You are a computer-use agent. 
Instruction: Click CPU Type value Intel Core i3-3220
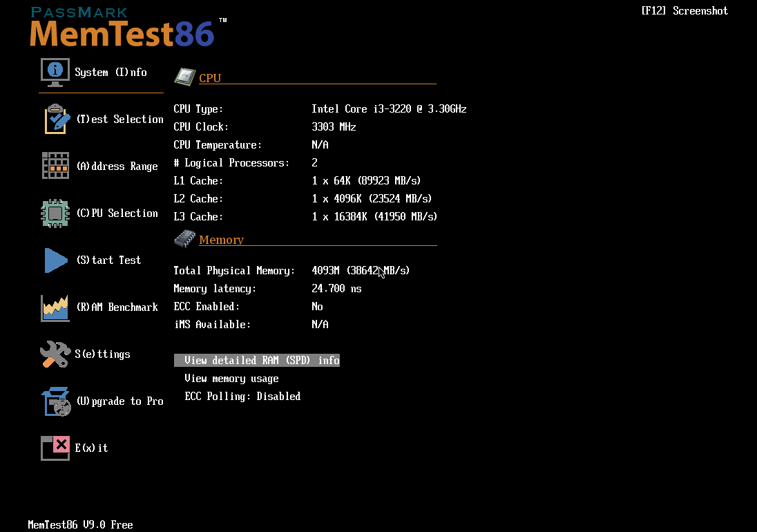coord(389,109)
